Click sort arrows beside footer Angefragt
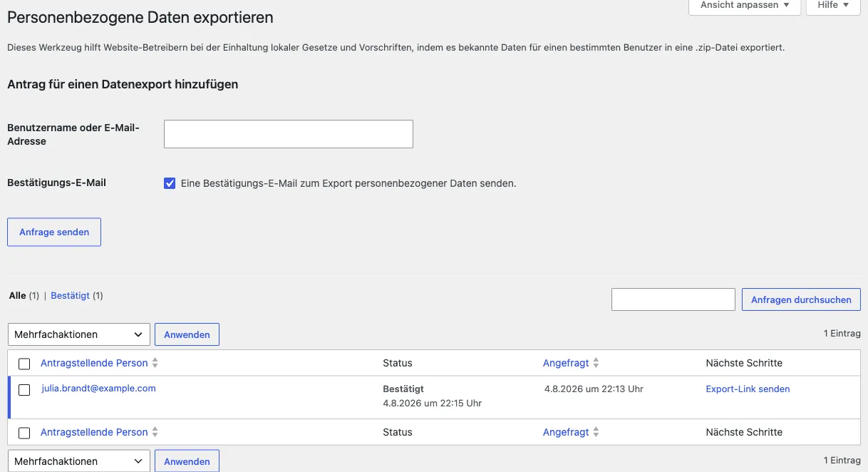Viewport: 868px width, 472px height. 596,432
